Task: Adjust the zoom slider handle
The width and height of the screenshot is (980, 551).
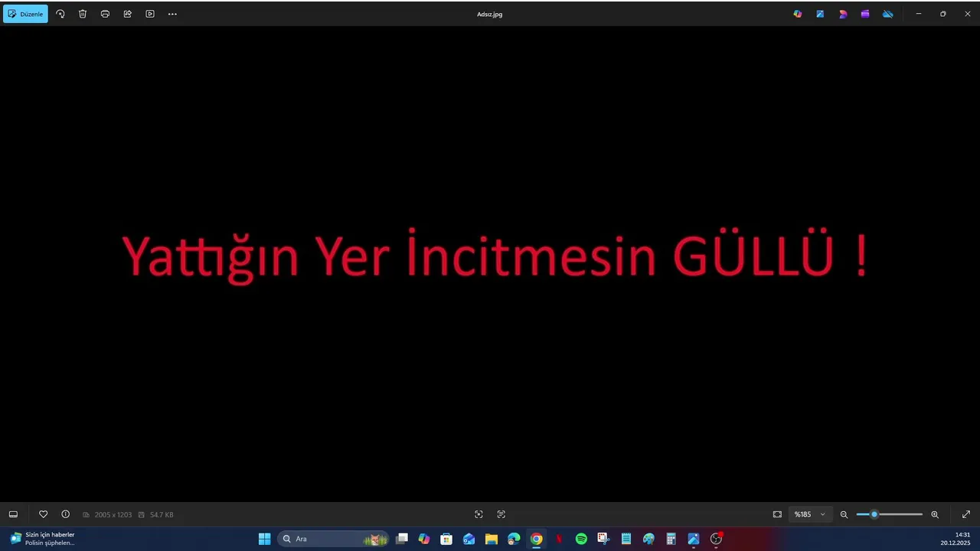Action: (x=874, y=514)
